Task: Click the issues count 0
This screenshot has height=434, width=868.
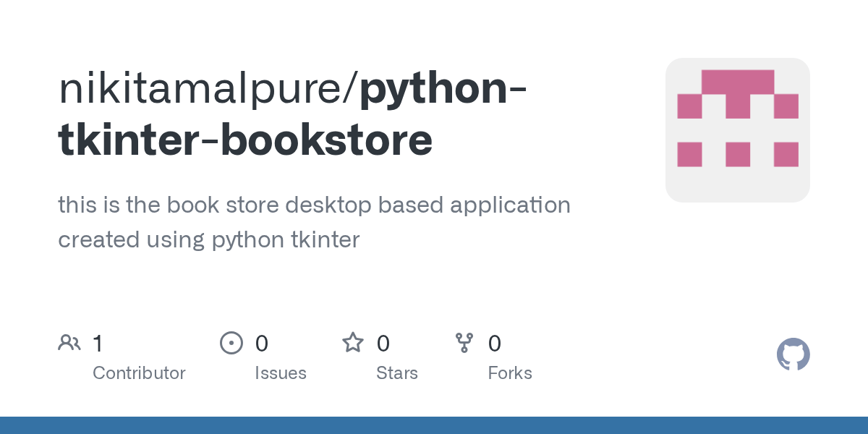Action: 262,344
